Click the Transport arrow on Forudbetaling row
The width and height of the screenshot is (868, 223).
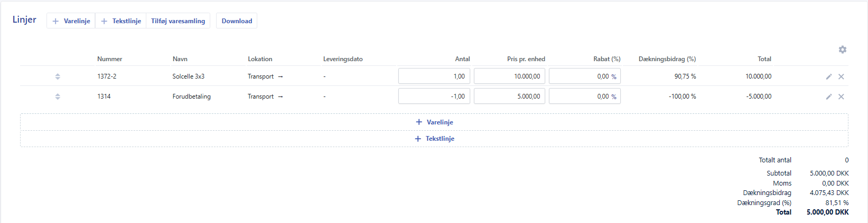280,96
